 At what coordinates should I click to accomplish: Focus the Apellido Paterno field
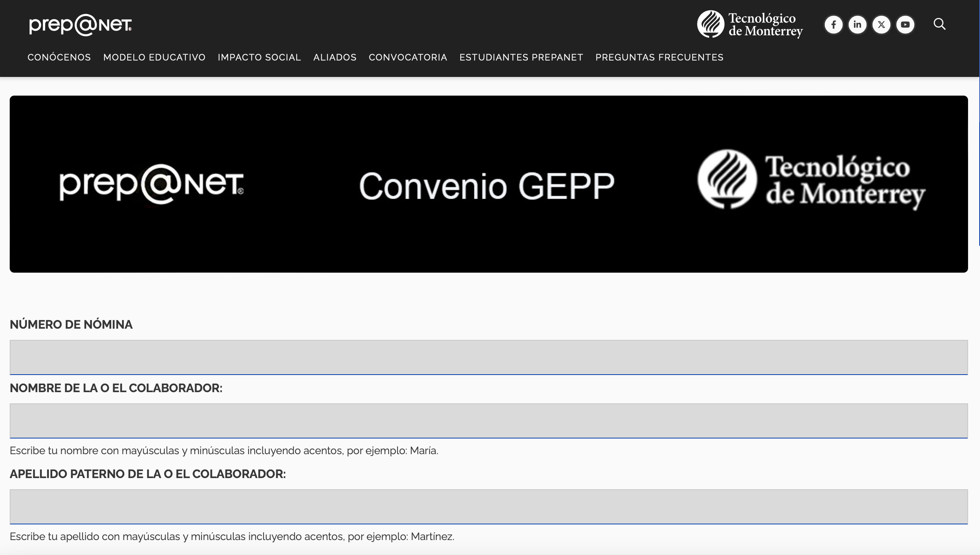[489, 506]
